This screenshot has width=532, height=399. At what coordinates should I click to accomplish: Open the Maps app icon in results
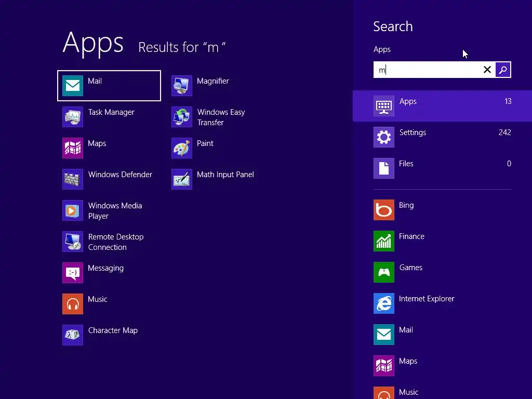click(x=73, y=148)
